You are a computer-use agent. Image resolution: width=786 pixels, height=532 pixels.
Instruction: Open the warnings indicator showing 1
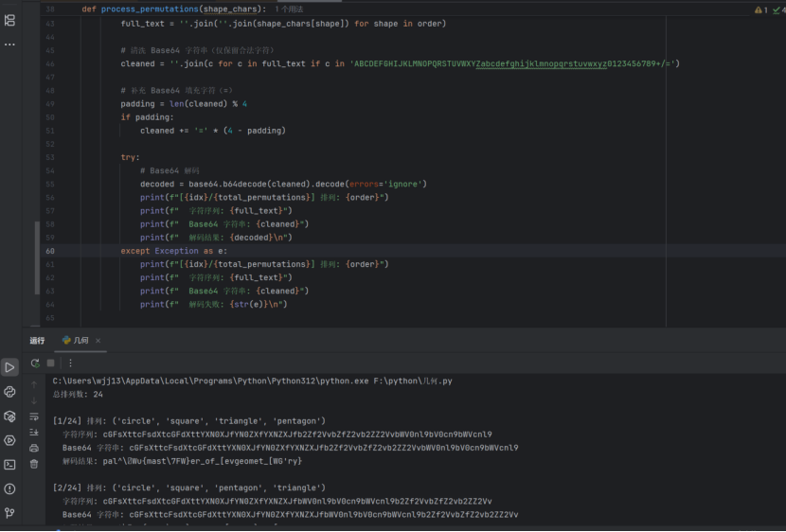point(761,9)
